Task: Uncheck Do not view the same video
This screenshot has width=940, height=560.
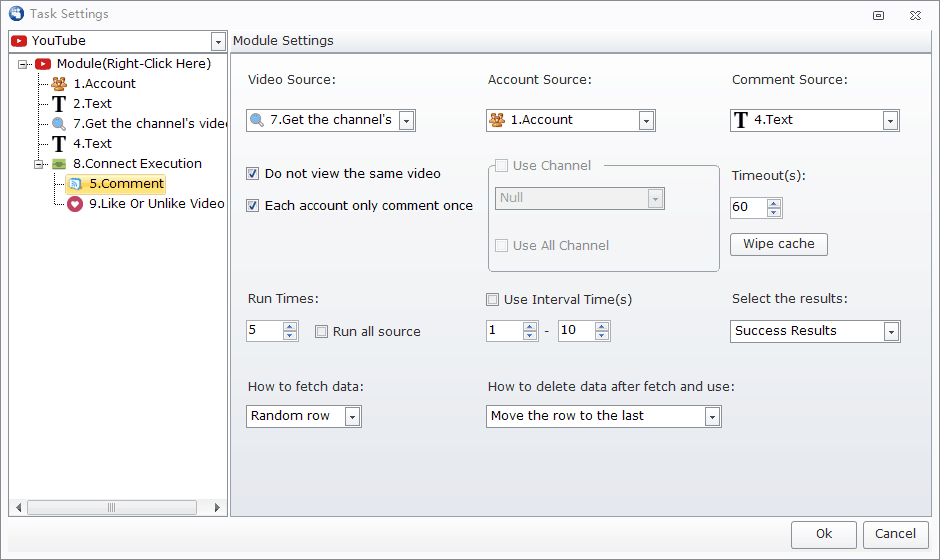Action: pyautogui.click(x=253, y=174)
